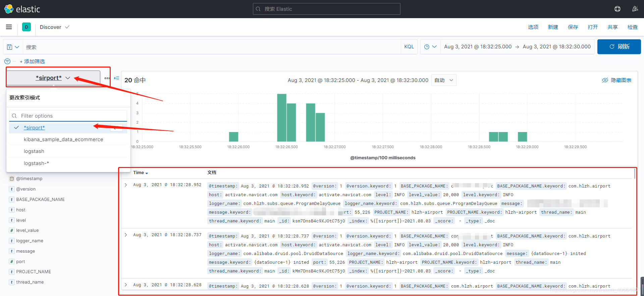This screenshot has width=644, height=296.
Task: Click the Filter options search field
Action: click(x=68, y=116)
